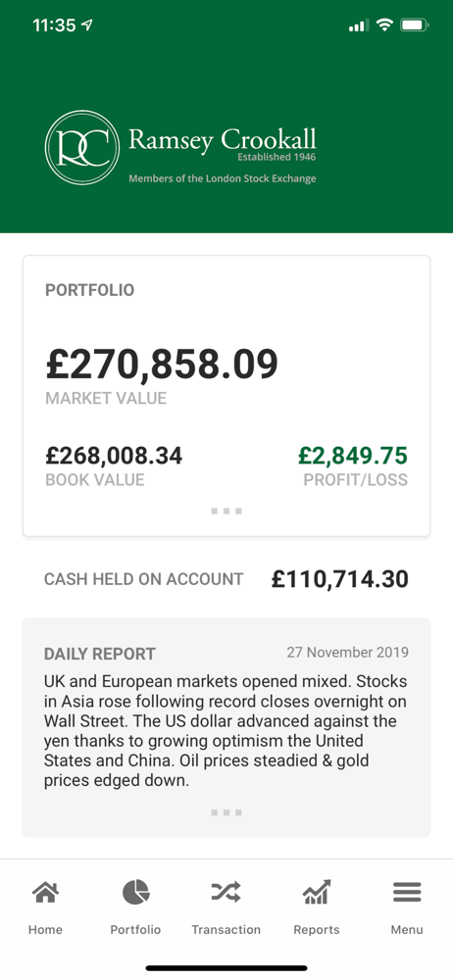Switch to the Transaction tab label
Screen dimensions: 453x980
pos(226,929)
